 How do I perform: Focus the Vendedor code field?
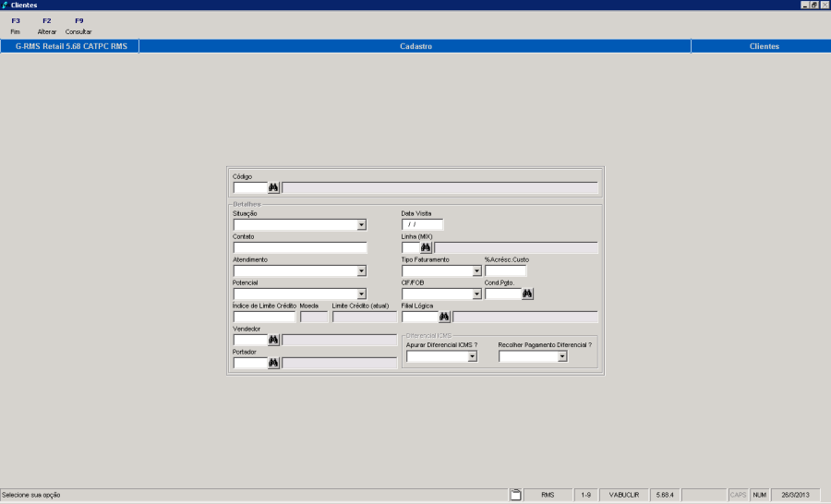coord(250,340)
